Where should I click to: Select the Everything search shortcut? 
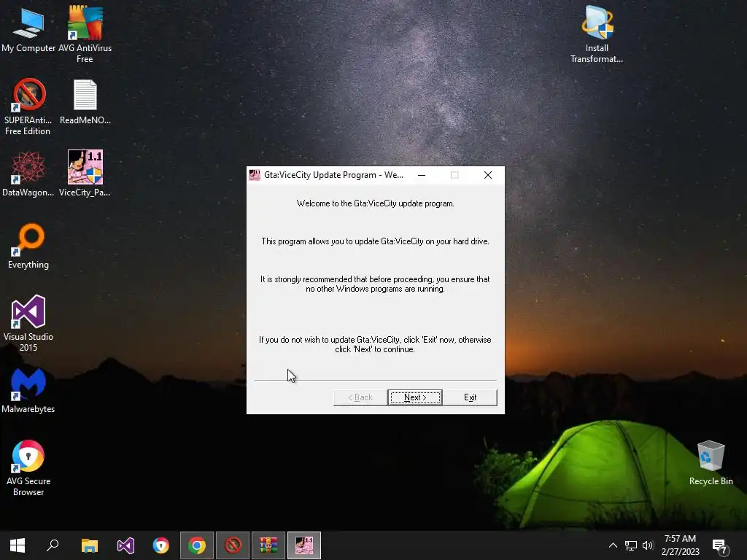tap(28, 246)
